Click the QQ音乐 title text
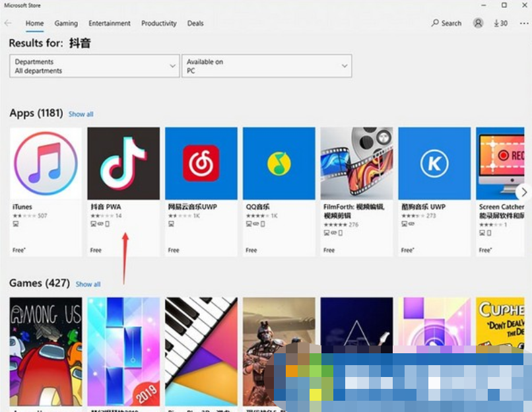 pos(257,207)
